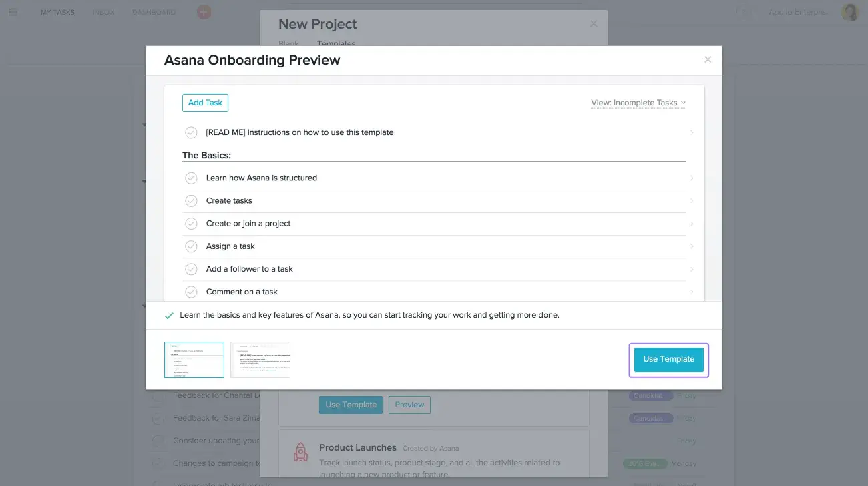Select the Product Launches template title

point(358,447)
